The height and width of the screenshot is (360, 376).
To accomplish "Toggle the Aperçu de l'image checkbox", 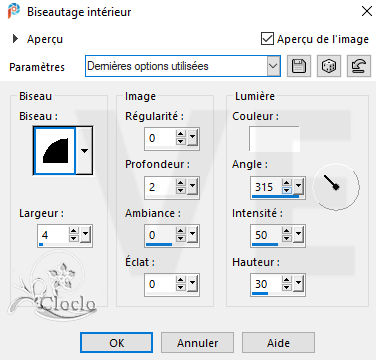I will click(267, 39).
